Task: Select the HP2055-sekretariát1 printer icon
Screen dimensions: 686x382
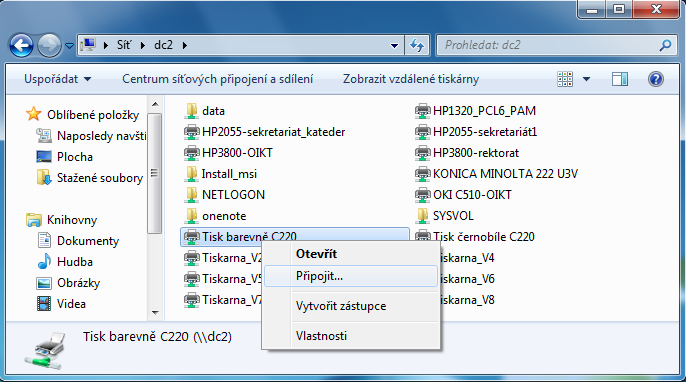Action: [423, 132]
